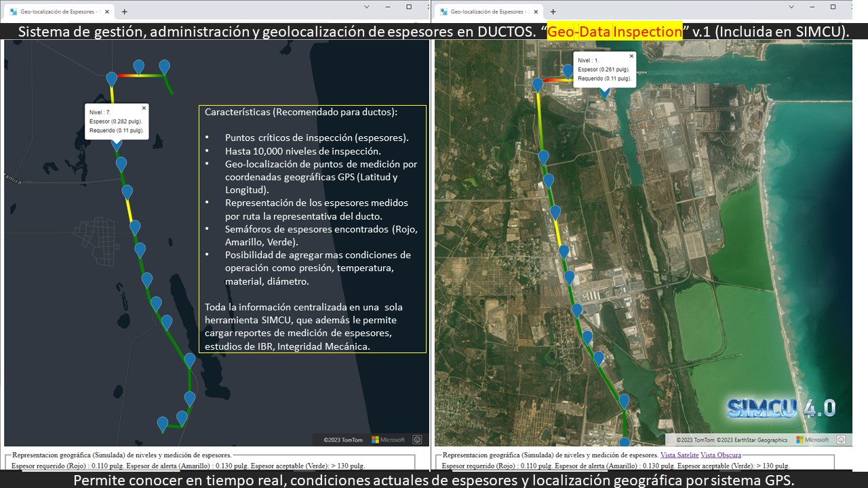The width and height of the screenshot is (868, 488).
Task: Switch to Vista Satelite view
Action: pyautogui.click(x=679, y=455)
